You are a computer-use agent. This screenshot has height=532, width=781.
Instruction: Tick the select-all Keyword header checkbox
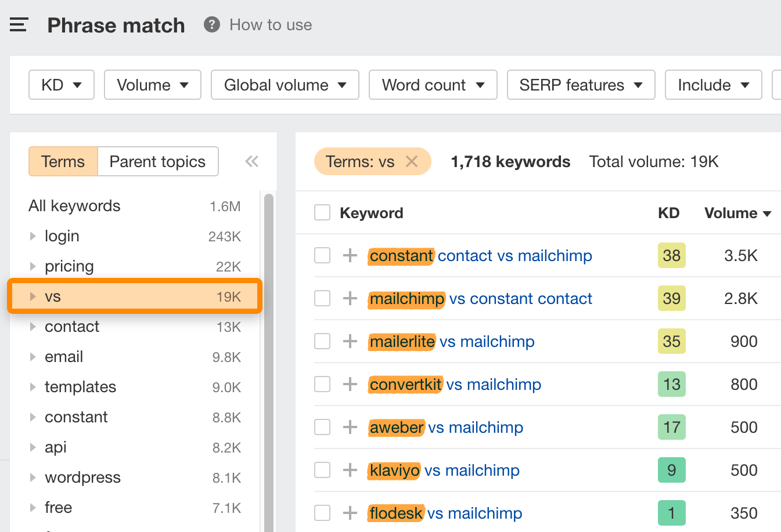click(x=322, y=213)
